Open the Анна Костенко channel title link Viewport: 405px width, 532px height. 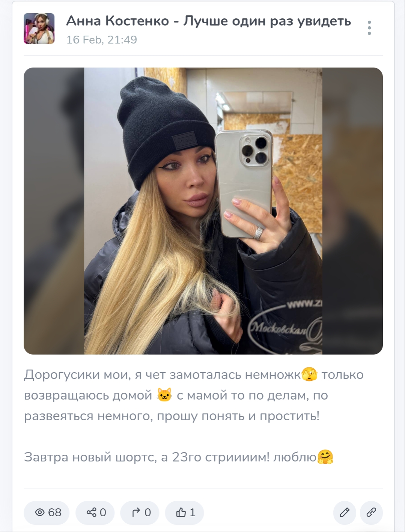(208, 21)
